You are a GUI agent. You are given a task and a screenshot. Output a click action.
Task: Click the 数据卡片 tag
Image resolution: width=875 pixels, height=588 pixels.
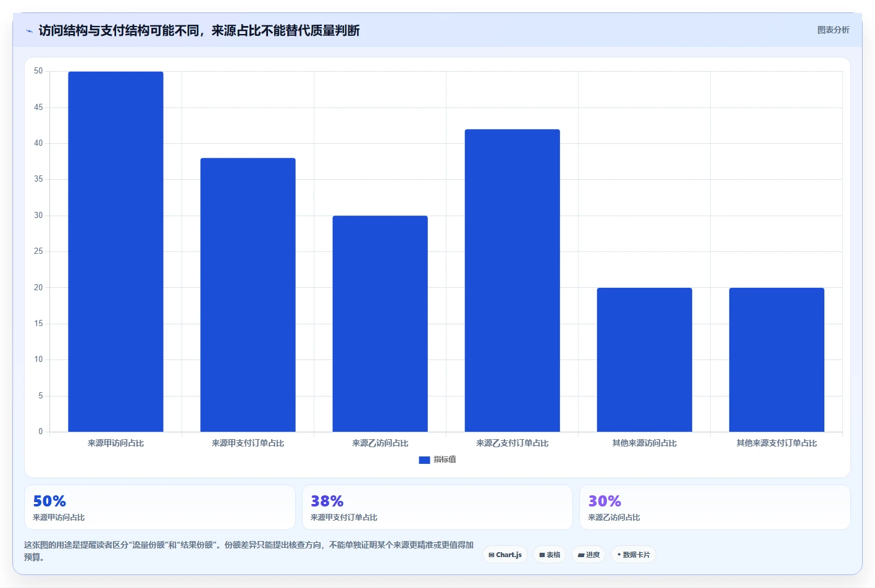(633, 555)
